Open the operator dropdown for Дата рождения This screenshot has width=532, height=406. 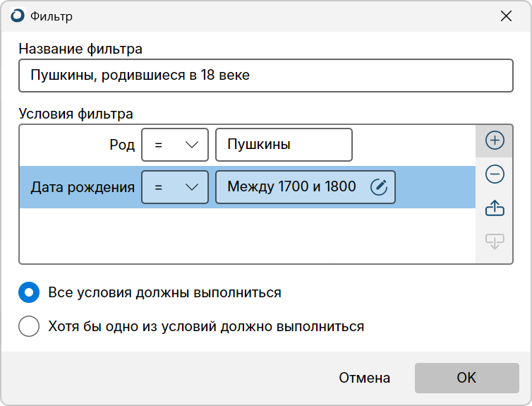(x=175, y=187)
